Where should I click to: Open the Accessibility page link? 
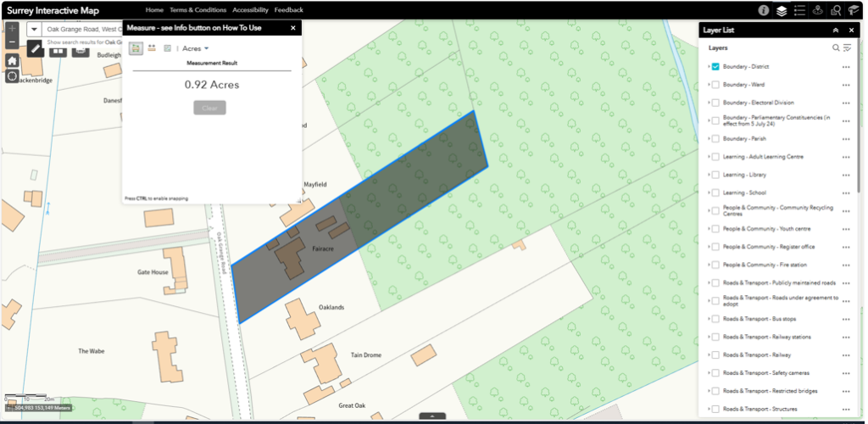250,10
